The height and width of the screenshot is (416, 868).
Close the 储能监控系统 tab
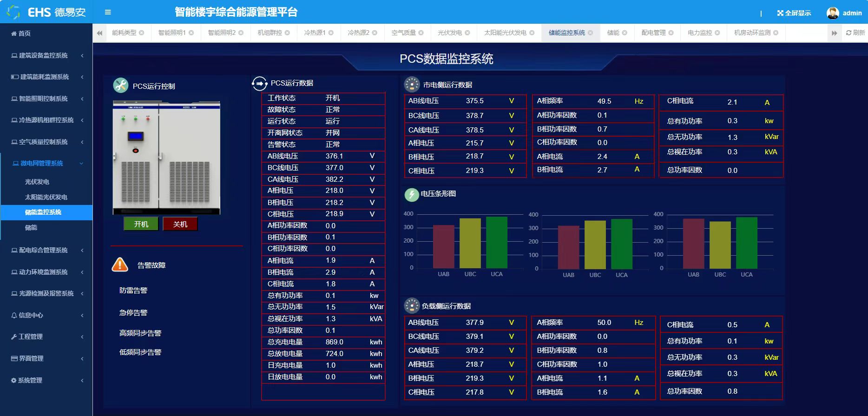point(590,33)
